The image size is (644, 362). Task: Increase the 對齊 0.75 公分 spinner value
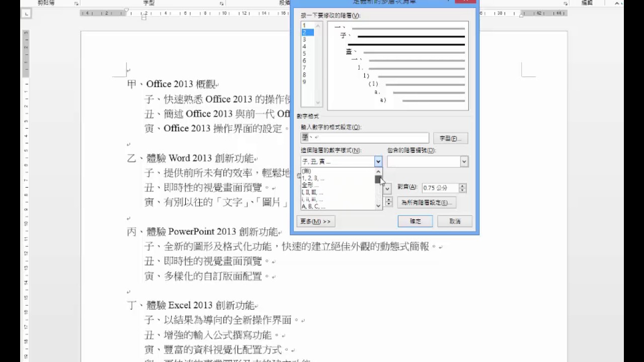(x=463, y=186)
